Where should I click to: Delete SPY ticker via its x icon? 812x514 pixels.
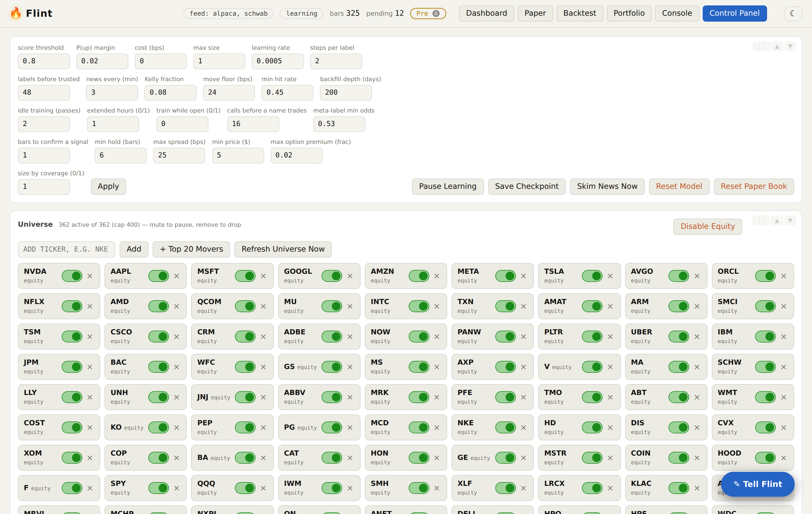[176, 488]
